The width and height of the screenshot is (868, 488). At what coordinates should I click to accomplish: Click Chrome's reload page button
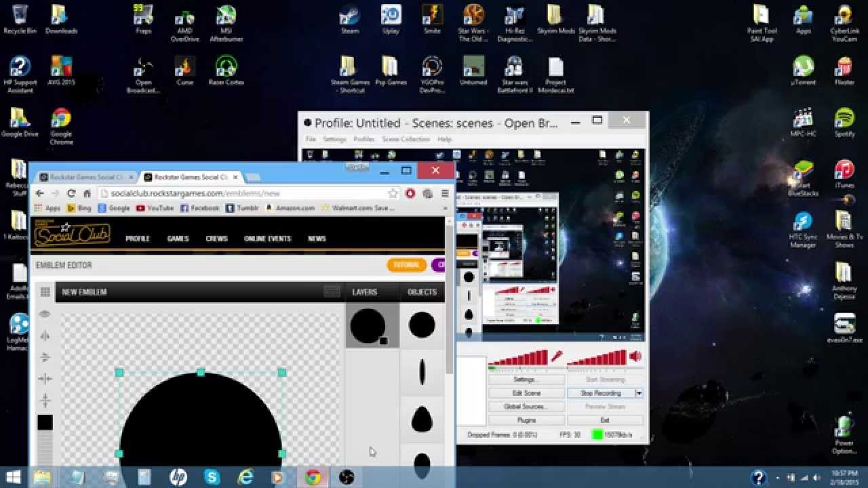(x=71, y=194)
